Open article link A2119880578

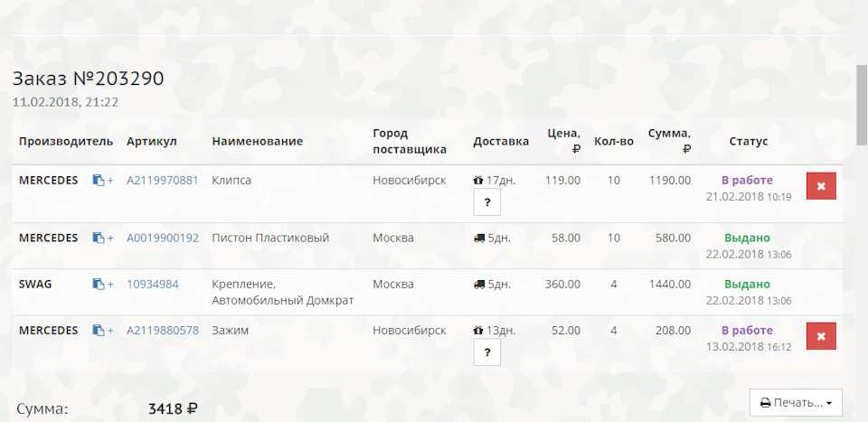coord(163,331)
